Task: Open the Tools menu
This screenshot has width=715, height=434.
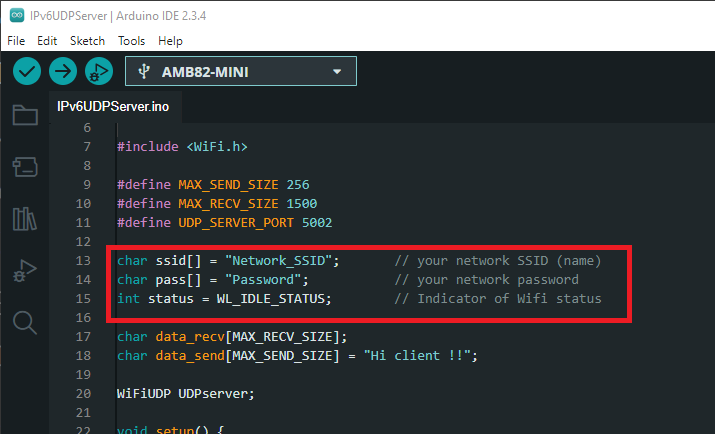Action: 131,41
